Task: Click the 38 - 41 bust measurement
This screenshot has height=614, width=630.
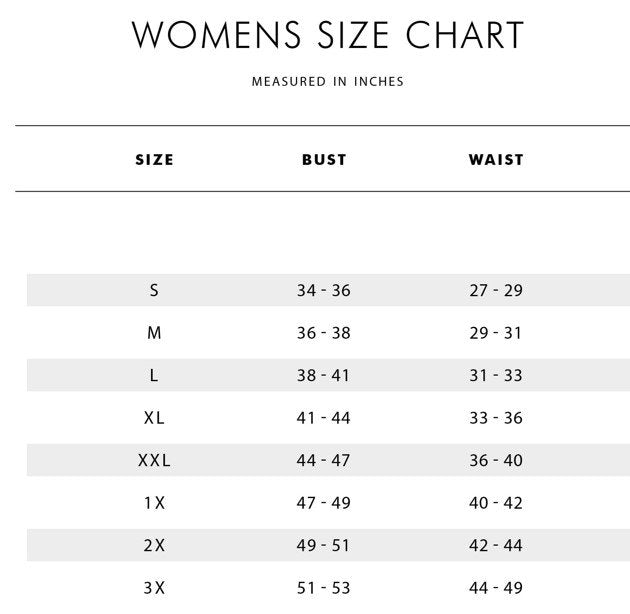Action: click(324, 376)
